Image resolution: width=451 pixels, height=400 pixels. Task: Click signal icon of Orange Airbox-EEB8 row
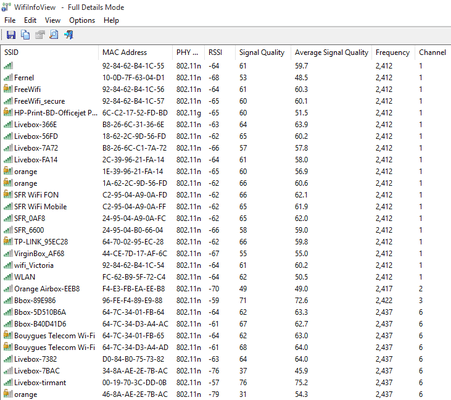tap(8, 289)
